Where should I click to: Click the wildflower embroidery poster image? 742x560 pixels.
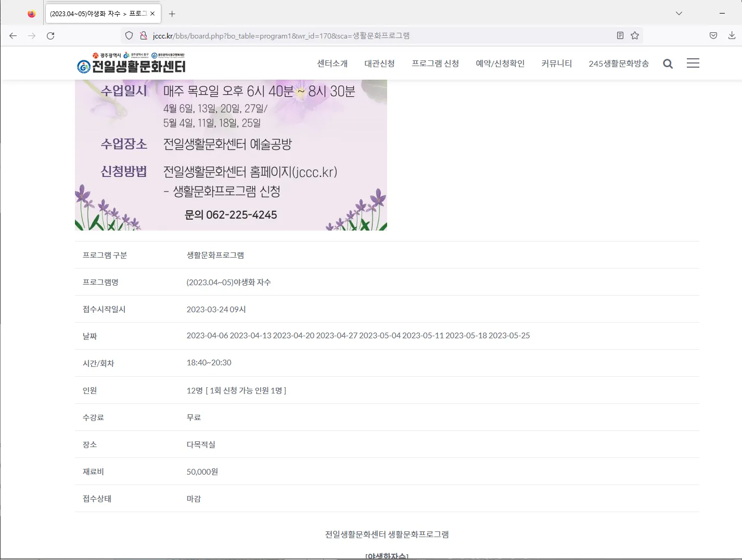click(231, 155)
